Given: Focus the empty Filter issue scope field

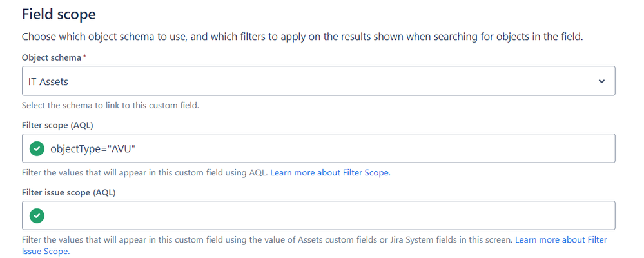Looking at the screenshot, I should tap(318, 215).
